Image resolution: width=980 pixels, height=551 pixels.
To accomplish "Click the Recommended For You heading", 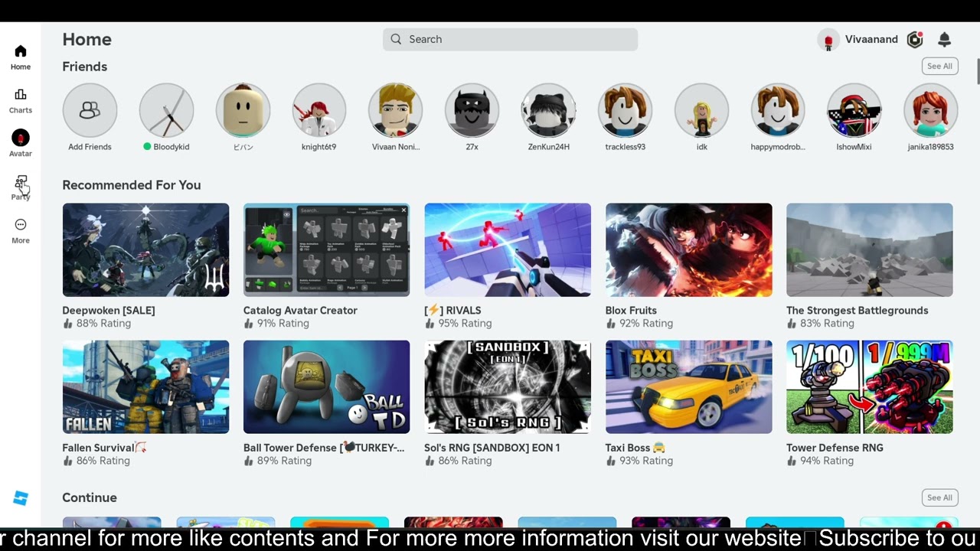I will tap(132, 185).
